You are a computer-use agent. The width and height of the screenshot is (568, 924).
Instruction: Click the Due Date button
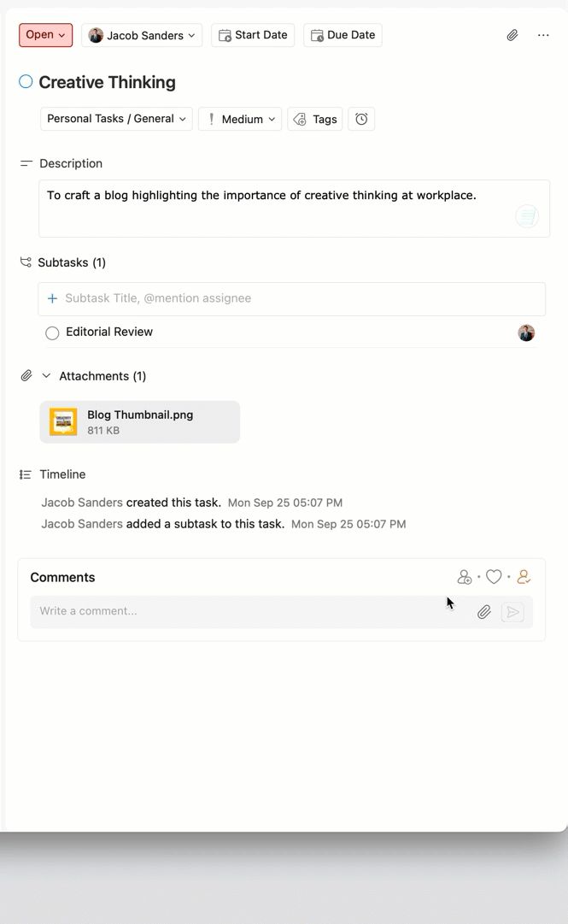pyautogui.click(x=343, y=35)
